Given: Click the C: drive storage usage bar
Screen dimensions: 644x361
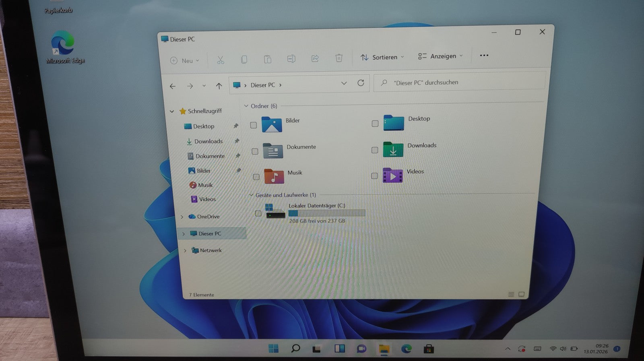Looking at the screenshot, I should [x=327, y=213].
